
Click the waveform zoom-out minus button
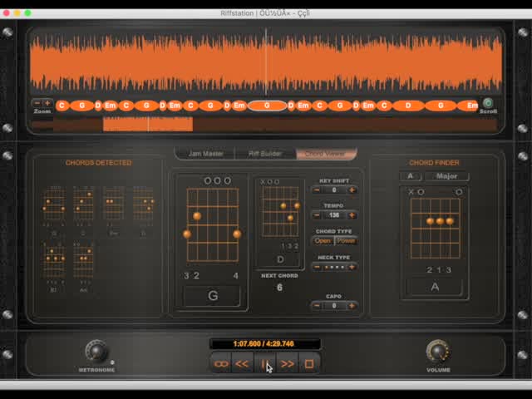[x=37, y=104]
